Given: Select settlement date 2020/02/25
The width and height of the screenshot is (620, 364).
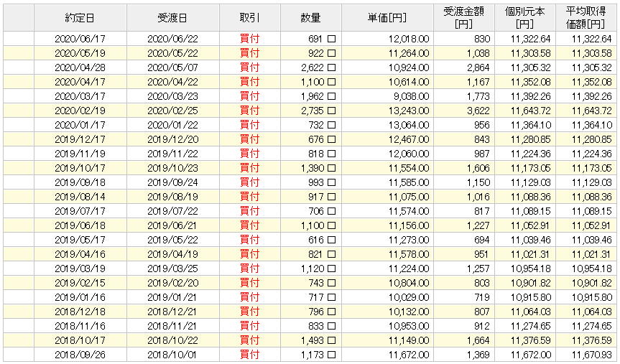Looking at the screenshot, I should coord(173,111).
